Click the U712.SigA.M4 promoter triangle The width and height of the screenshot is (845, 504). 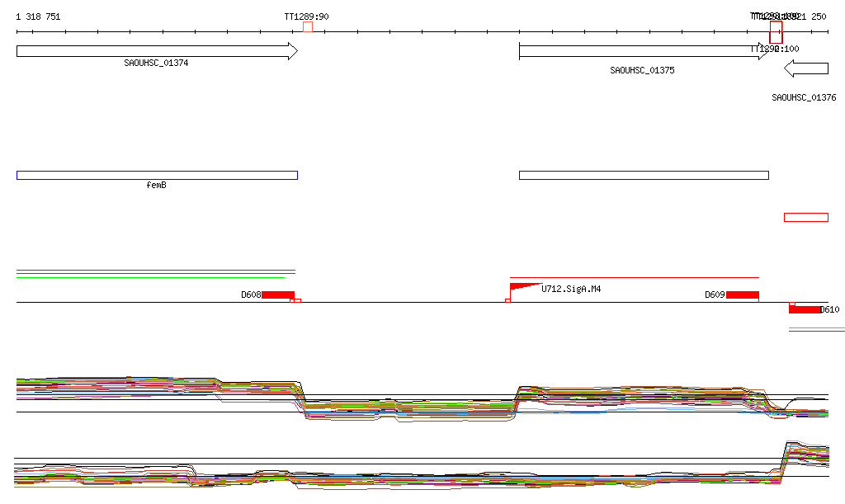click(526, 286)
